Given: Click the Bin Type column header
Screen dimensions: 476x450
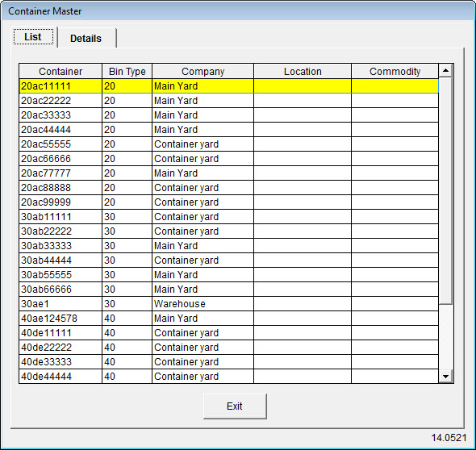Looking at the screenshot, I should coord(127,71).
